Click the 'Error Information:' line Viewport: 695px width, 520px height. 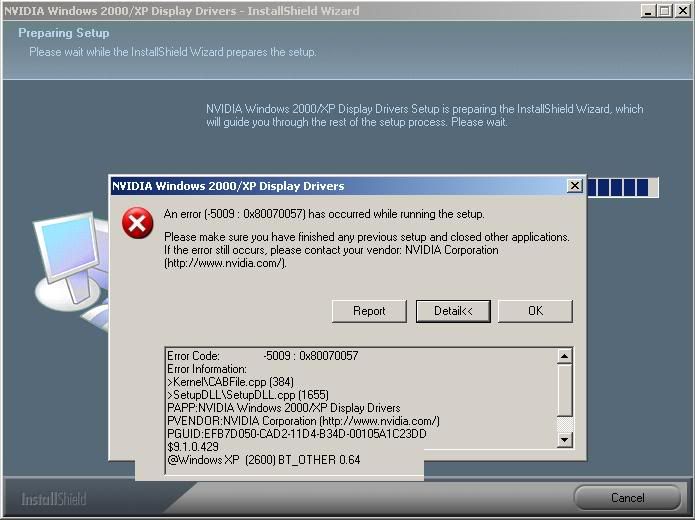coord(207,369)
